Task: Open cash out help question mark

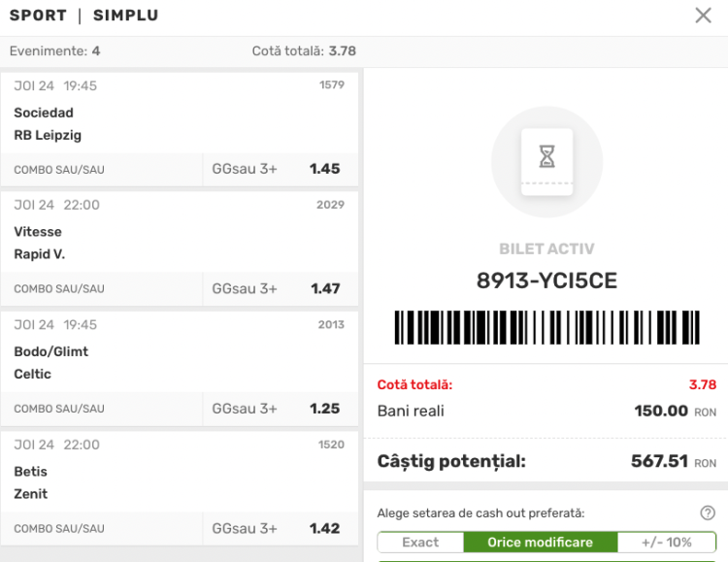Action: click(x=707, y=512)
